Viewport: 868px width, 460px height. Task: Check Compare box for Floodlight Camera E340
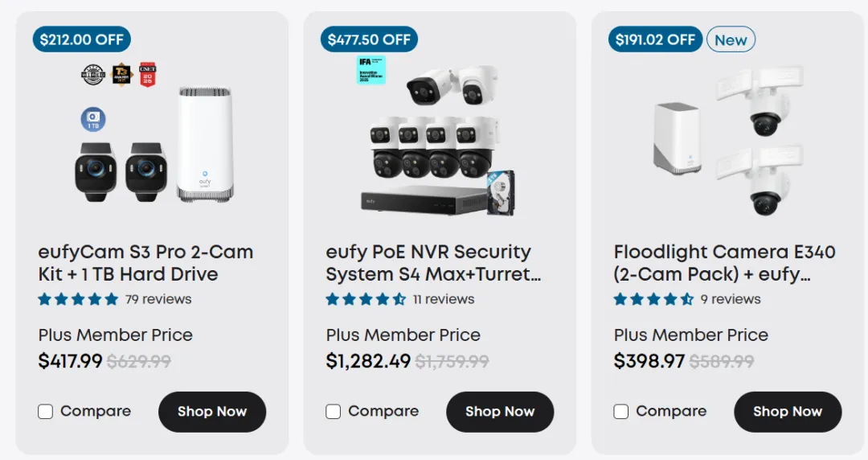(621, 412)
